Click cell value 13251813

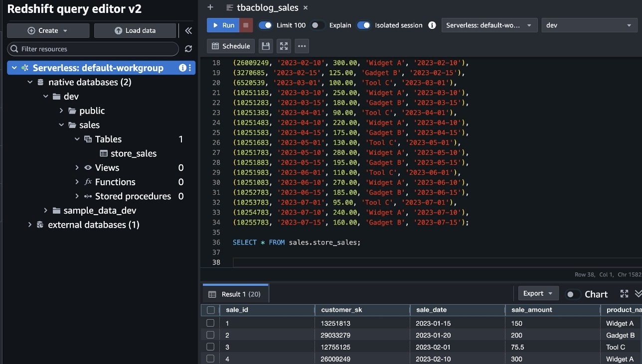[x=335, y=323]
